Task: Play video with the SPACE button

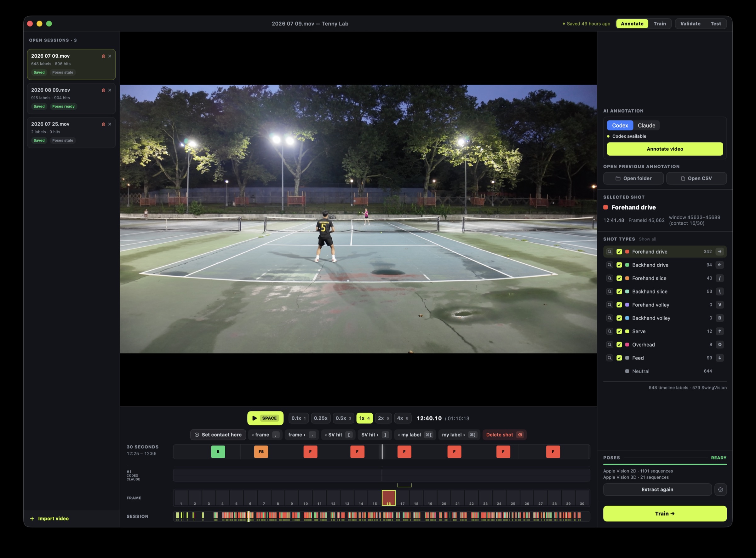Action: point(266,418)
